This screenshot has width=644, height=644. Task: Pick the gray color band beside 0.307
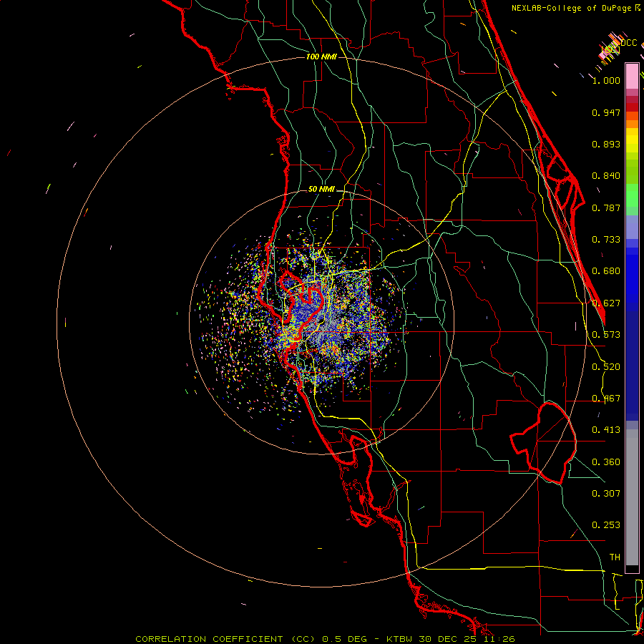tap(632, 497)
